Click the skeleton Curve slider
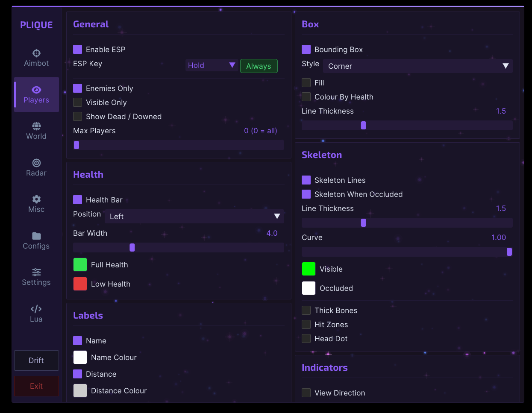This screenshot has width=532, height=413. click(x=407, y=252)
